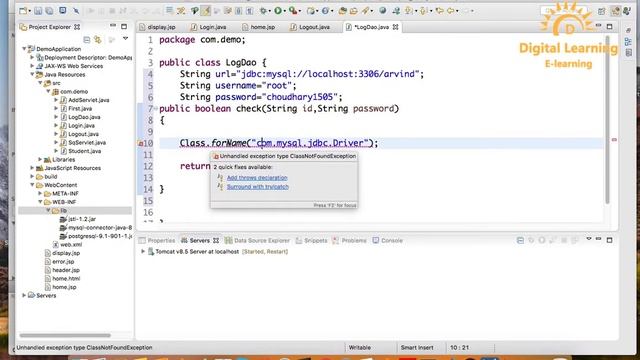
Task: Expand Deployment Descriptor node
Action: (x=32, y=58)
